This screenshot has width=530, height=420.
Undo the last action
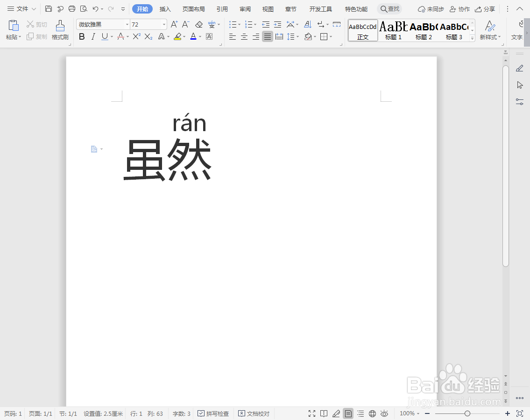[95, 9]
